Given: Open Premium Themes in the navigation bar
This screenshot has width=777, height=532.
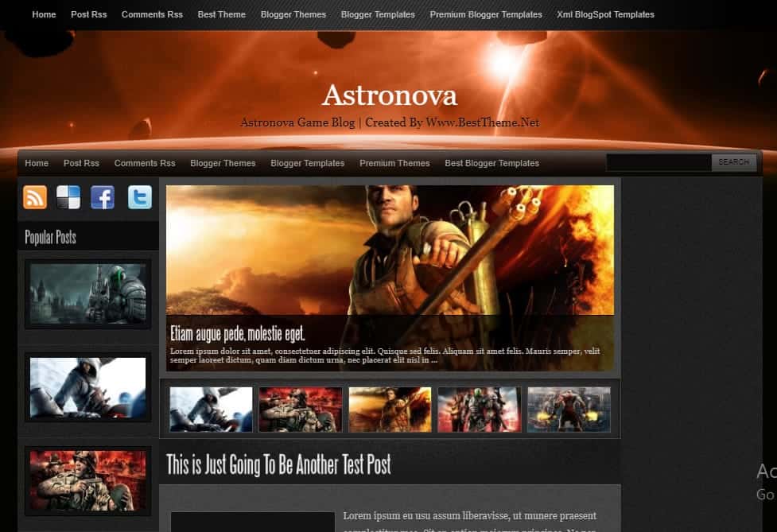Looking at the screenshot, I should 394,163.
